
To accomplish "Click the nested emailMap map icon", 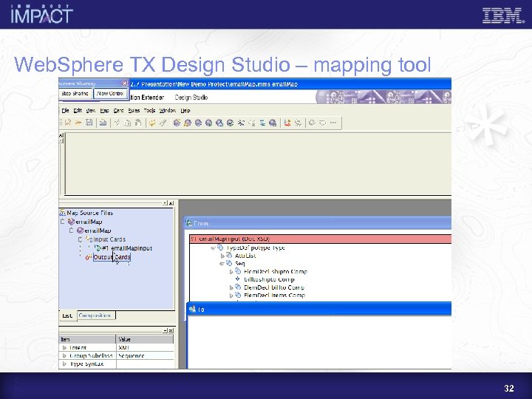I will (80, 231).
